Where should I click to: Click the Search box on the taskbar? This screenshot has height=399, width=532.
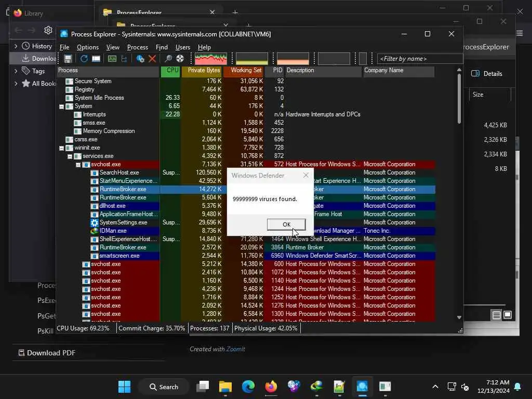pyautogui.click(x=164, y=387)
